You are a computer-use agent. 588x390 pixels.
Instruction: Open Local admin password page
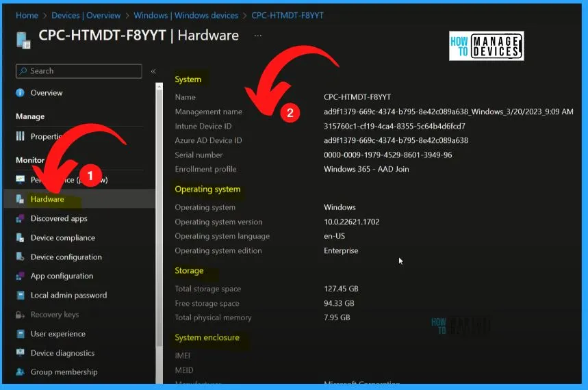[68, 295]
